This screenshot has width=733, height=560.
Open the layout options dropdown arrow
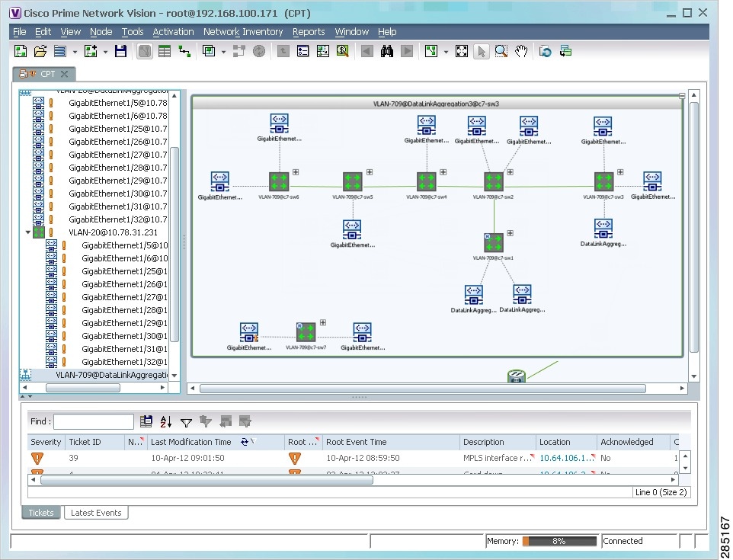pyautogui.click(x=446, y=51)
